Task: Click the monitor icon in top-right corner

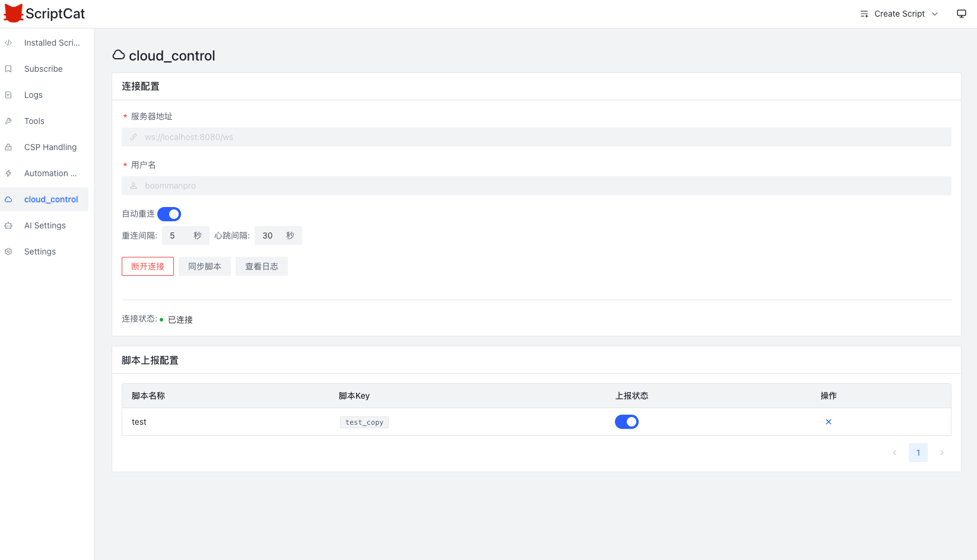Action: [961, 14]
